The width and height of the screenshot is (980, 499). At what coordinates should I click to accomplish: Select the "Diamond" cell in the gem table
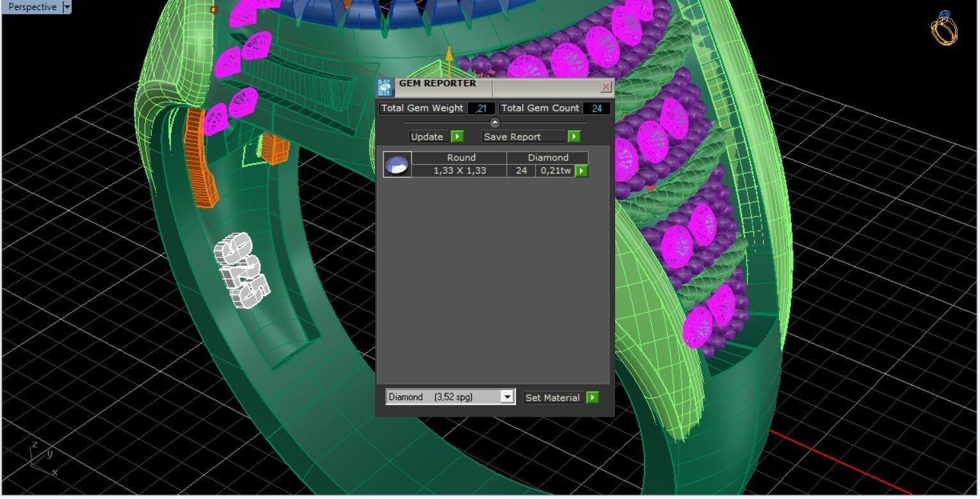coord(548,158)
